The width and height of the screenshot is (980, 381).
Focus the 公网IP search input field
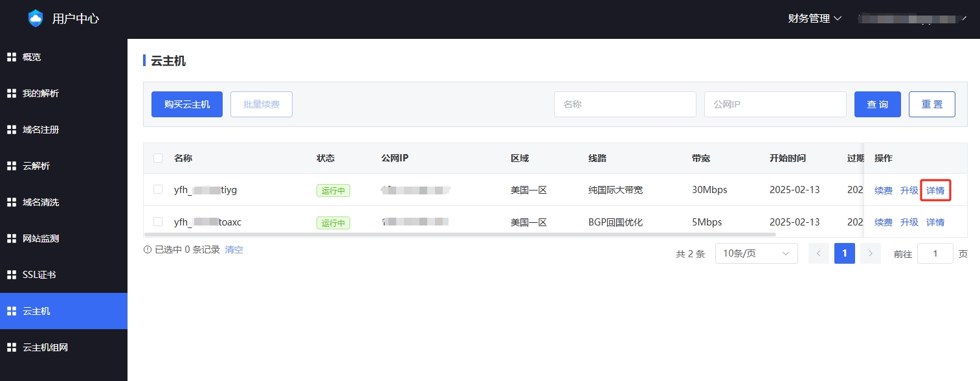point(775,104)
